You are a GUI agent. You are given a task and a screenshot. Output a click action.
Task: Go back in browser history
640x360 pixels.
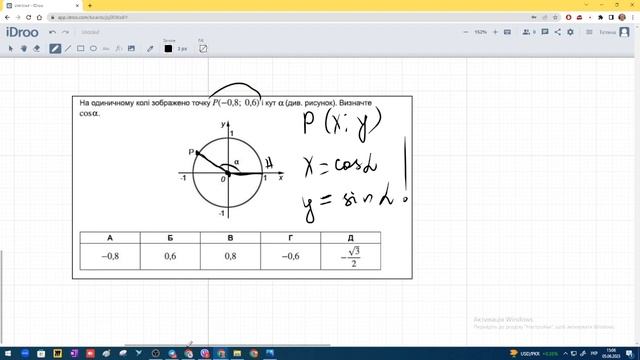pyautogui.click(x=7, y=17)
